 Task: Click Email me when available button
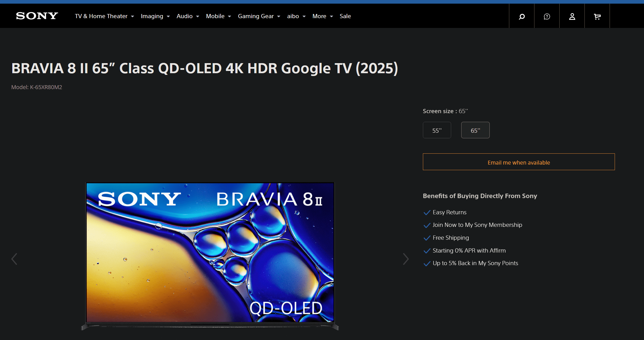(519, 162)
